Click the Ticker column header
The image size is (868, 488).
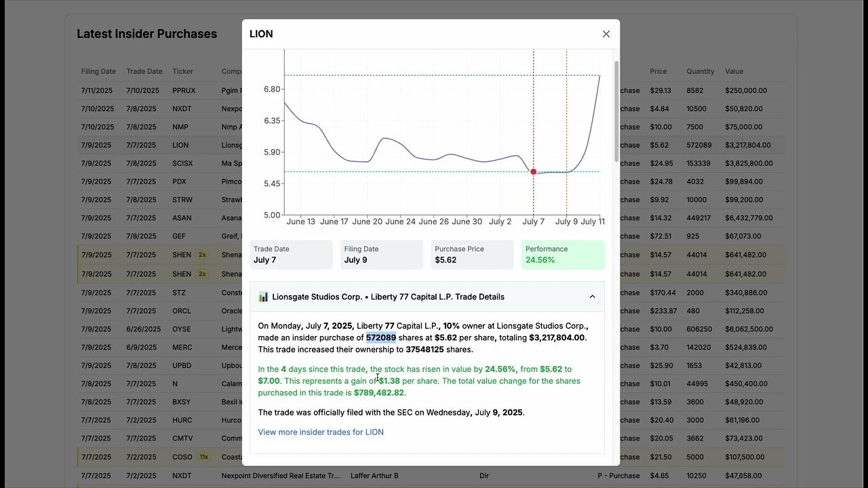click(x=182, y=71)
